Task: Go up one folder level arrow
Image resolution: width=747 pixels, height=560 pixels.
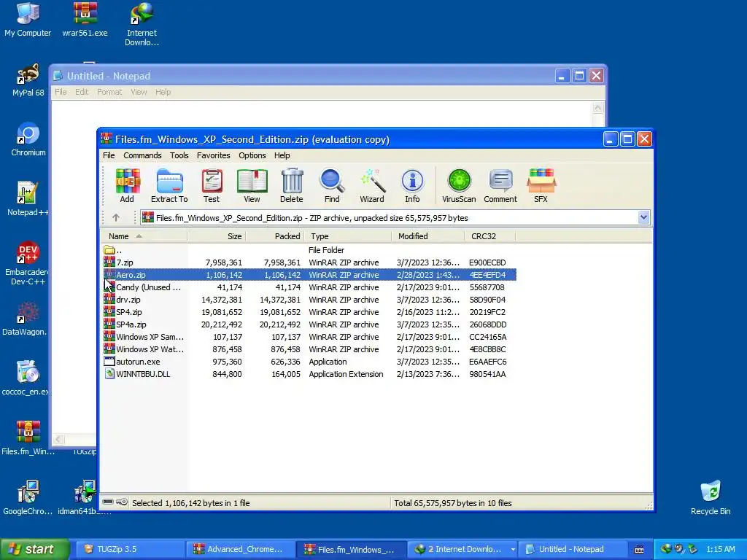Action: (116, 217)
